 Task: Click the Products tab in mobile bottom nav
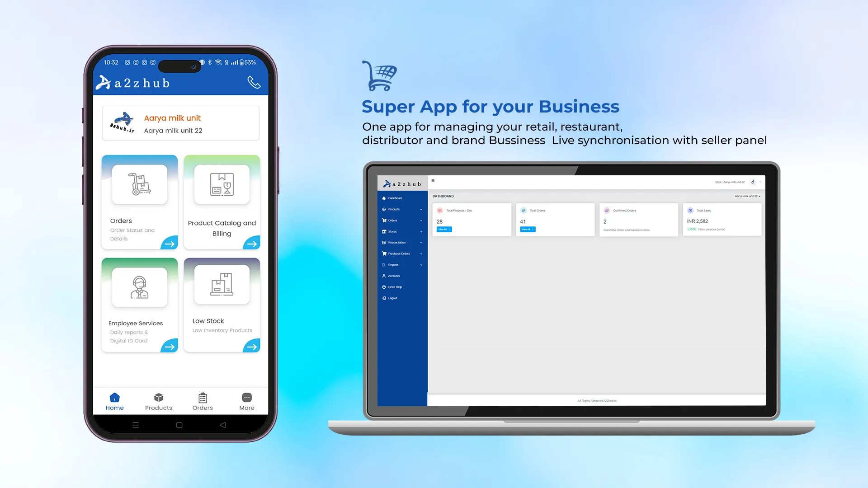tap(158, 401)
